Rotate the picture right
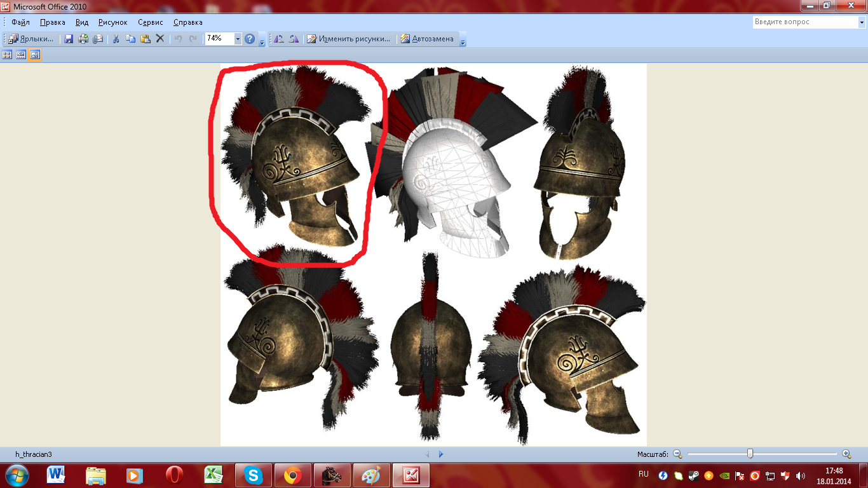Screen dimensions: 868x488 [x=293, y=39]
